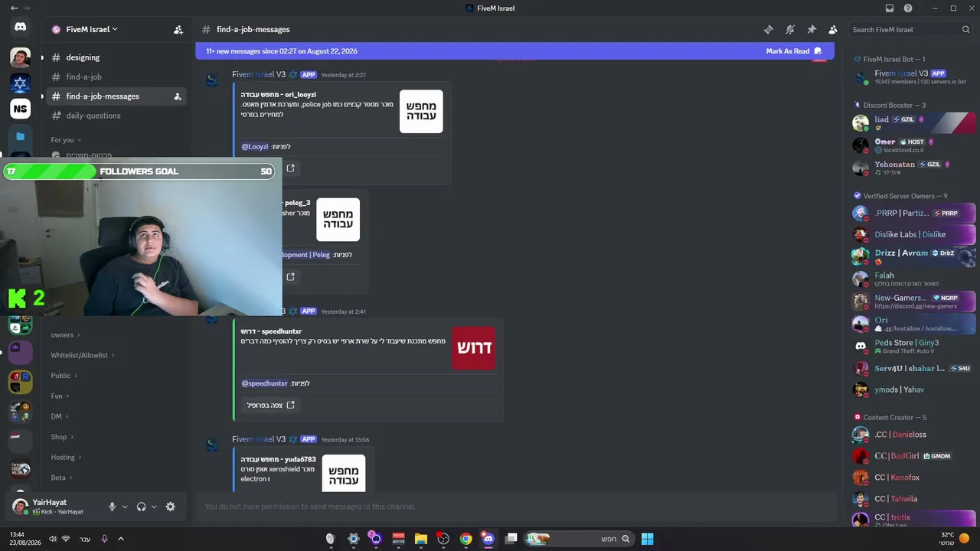Open Discord home direct messages

click(x=21, y=28)
